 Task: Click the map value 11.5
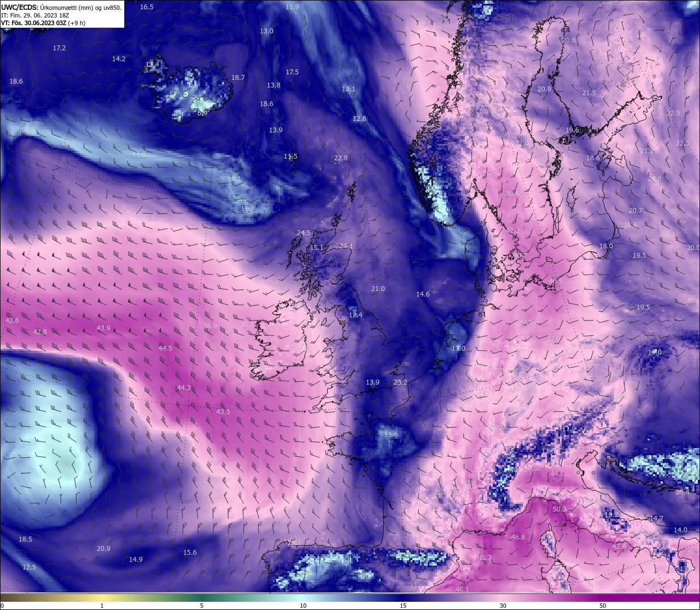point(290,156)
